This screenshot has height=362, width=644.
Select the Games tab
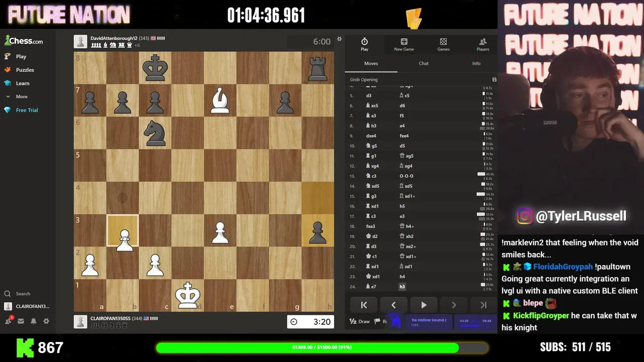pyautogui.click(x=443, y=44)
